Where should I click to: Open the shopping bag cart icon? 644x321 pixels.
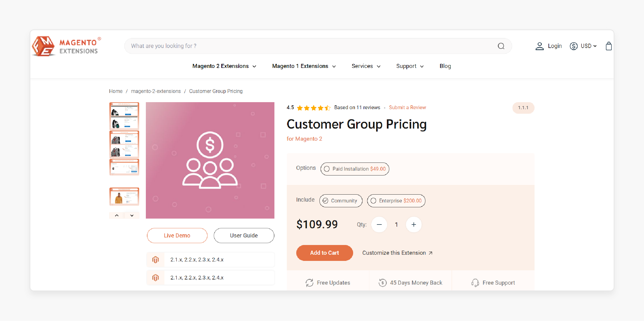[x=608, y=46]
